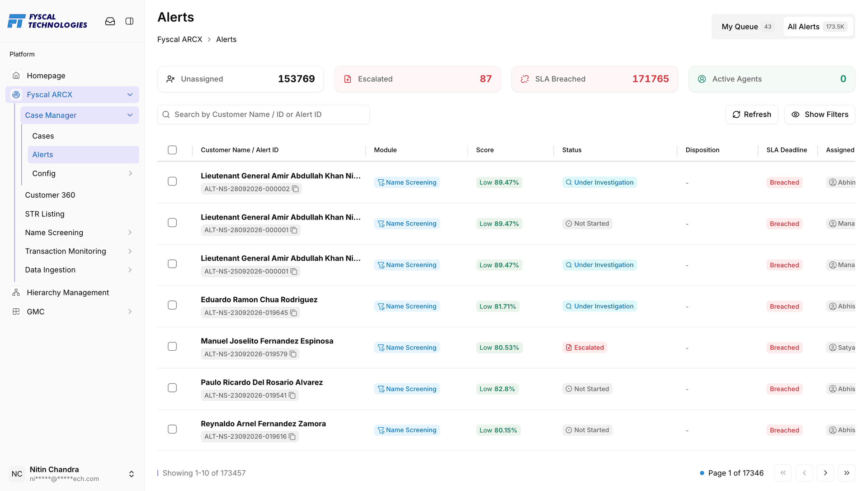Check alert ALT-NS-25092026-000001 row

(x=172, y=264)
